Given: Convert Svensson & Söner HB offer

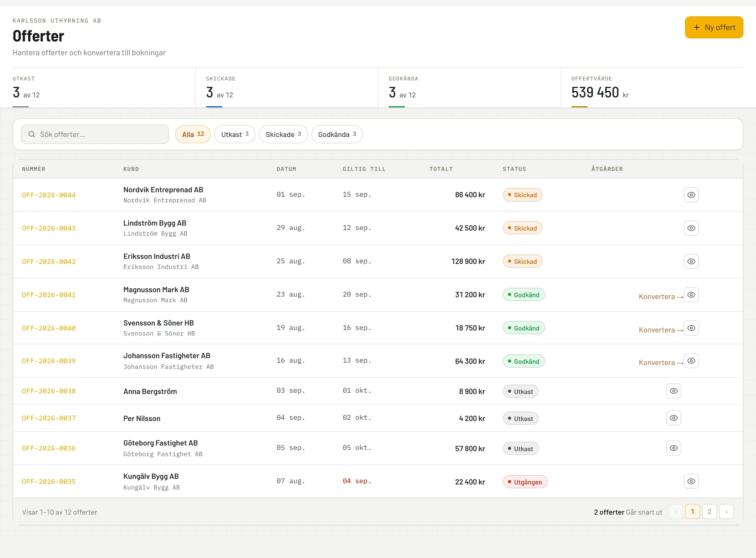Looking at the screenshot, I should click(x=661, y=330).
